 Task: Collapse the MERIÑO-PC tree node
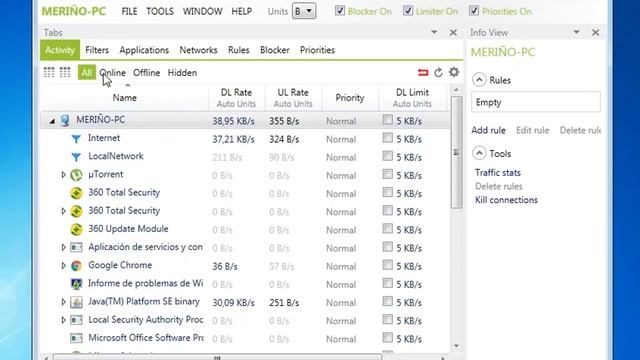point(52,121)
